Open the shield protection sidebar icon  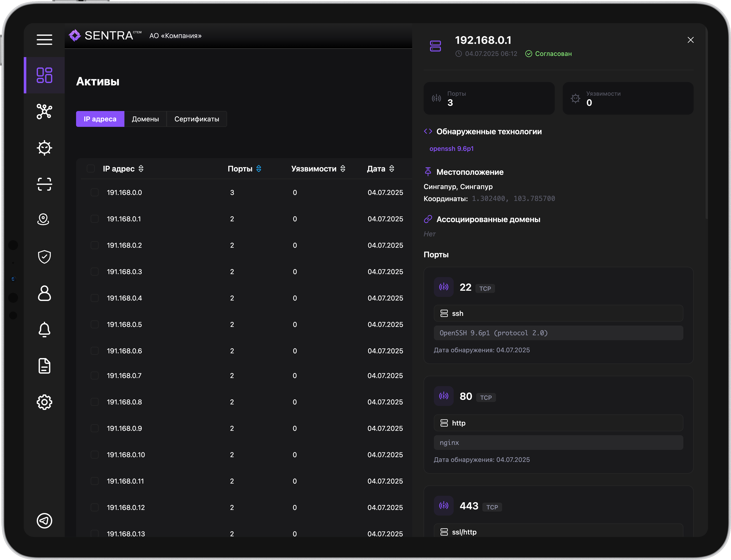point(44,257)
